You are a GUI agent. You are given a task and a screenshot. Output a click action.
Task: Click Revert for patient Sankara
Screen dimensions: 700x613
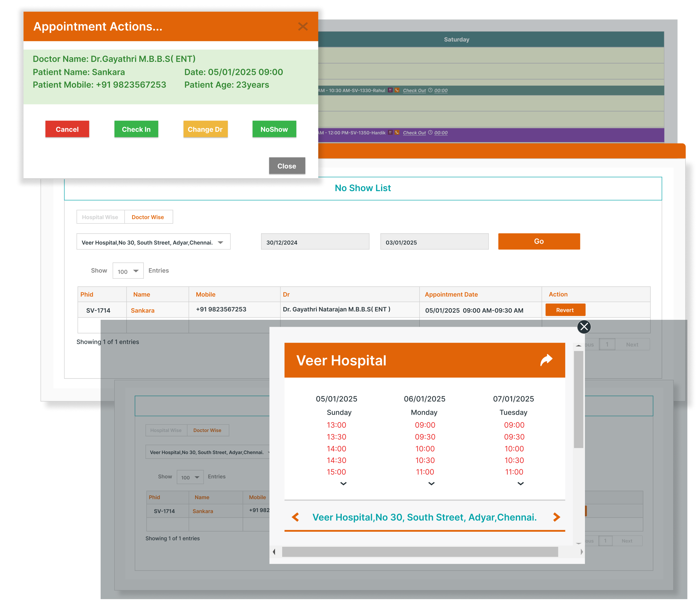(x=565, y=310)
